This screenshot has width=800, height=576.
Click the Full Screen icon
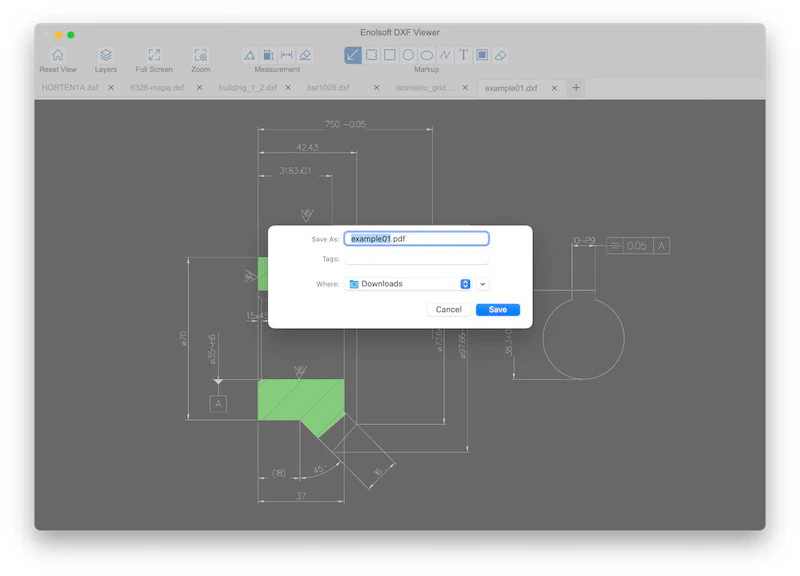click(153, 55)
